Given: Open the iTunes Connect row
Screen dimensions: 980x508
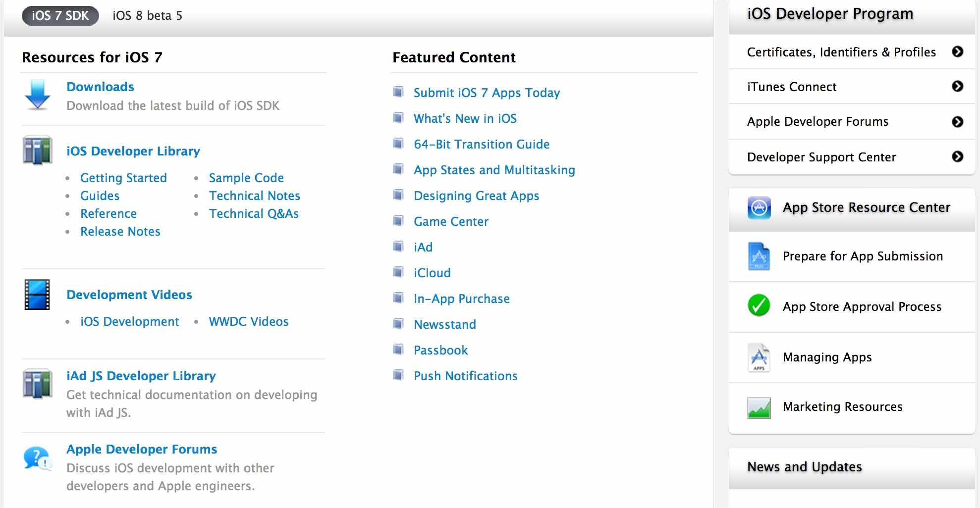Looking at the screenshot, I should 852,87.
